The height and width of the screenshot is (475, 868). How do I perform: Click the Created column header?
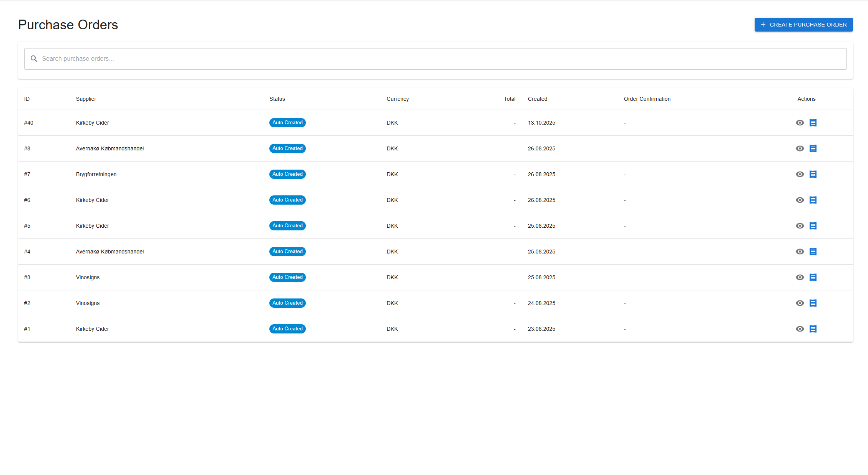[x=537, y=99]
